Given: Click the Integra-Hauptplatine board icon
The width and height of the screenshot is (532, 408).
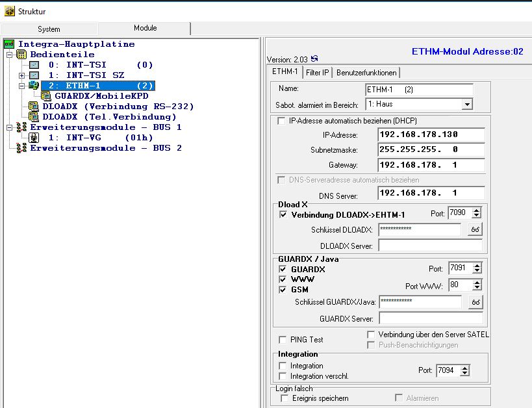Looking at the screenshot, I should coord(8,44).
